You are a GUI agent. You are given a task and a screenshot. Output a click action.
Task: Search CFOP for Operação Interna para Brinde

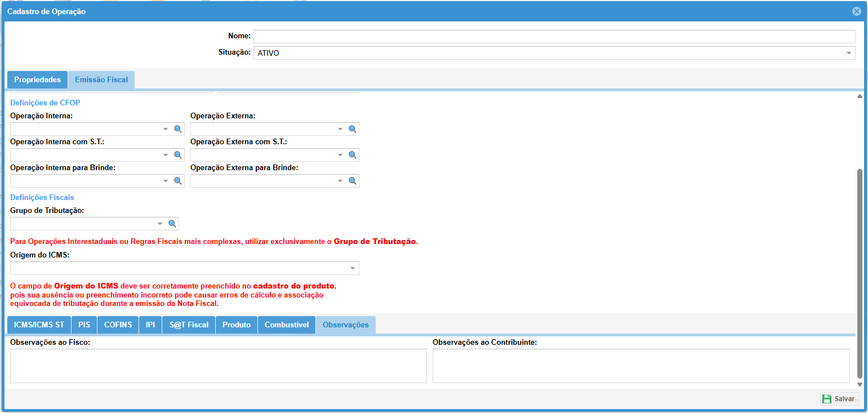coord(177,181)
